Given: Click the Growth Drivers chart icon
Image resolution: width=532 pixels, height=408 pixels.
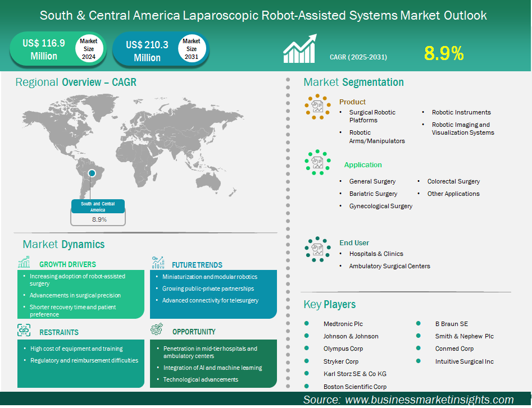Looking at the screenshot, I should 24,263.
